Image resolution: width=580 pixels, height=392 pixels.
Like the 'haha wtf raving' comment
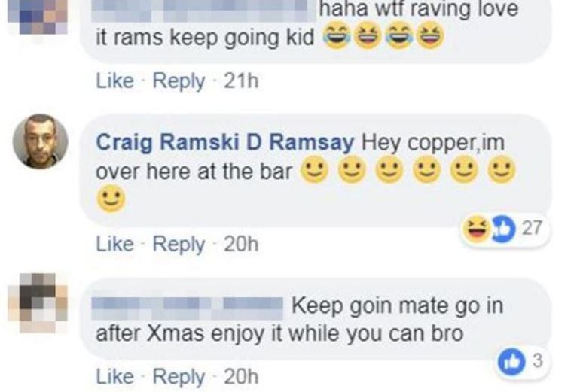point(114,81)
